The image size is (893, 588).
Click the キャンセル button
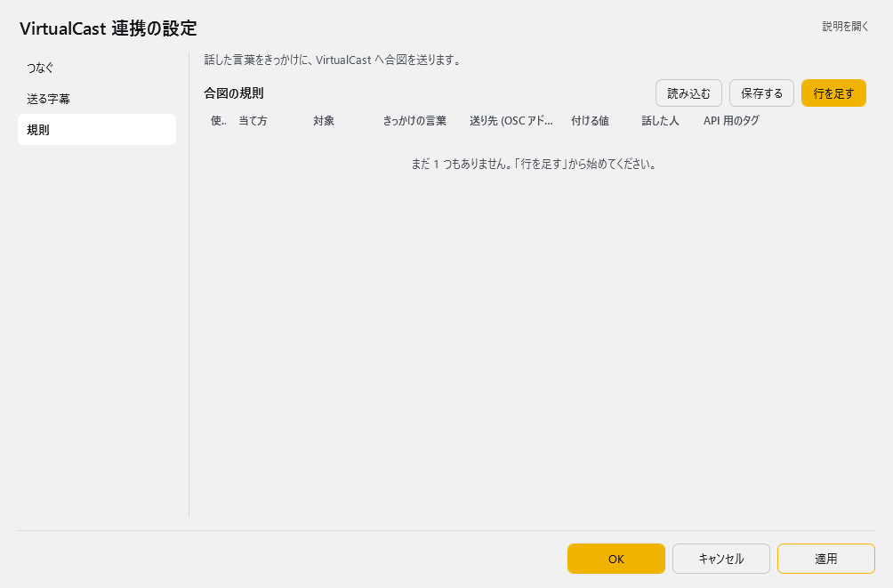721,559
